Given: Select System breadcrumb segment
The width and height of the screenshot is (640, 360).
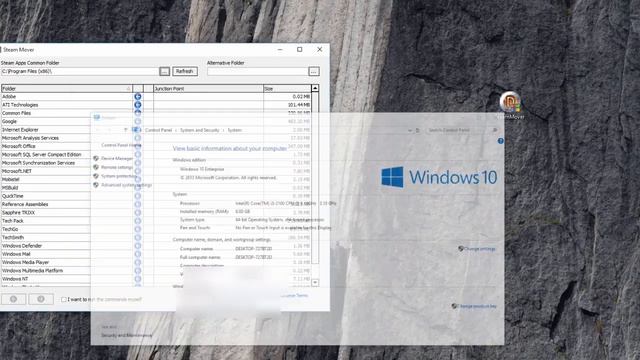Looking at the screenshot, I should point(234,130).
